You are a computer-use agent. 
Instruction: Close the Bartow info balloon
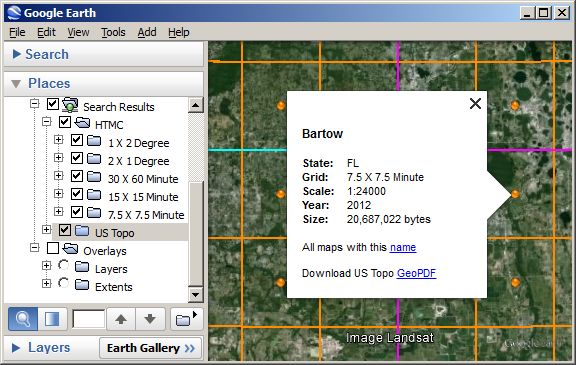click(475, 104)
